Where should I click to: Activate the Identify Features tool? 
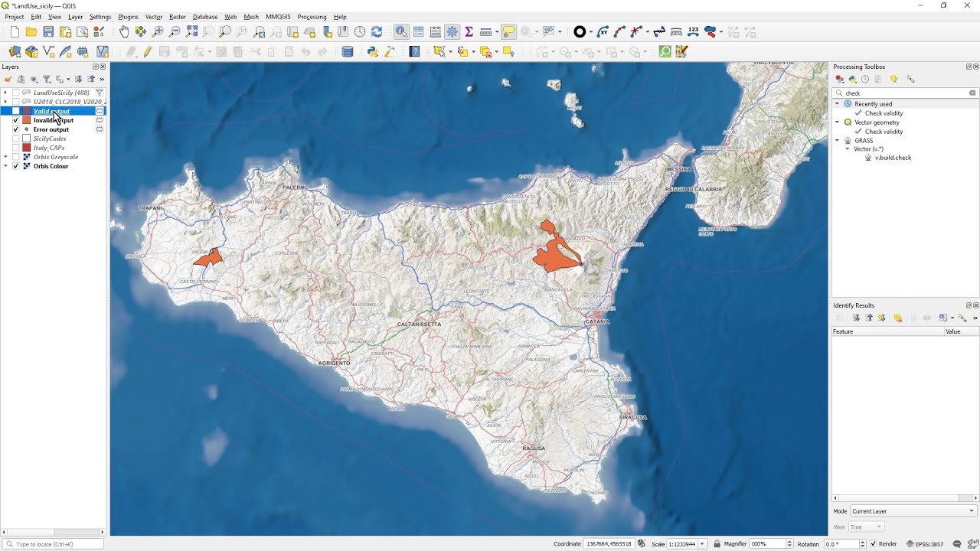click(401, 32)
